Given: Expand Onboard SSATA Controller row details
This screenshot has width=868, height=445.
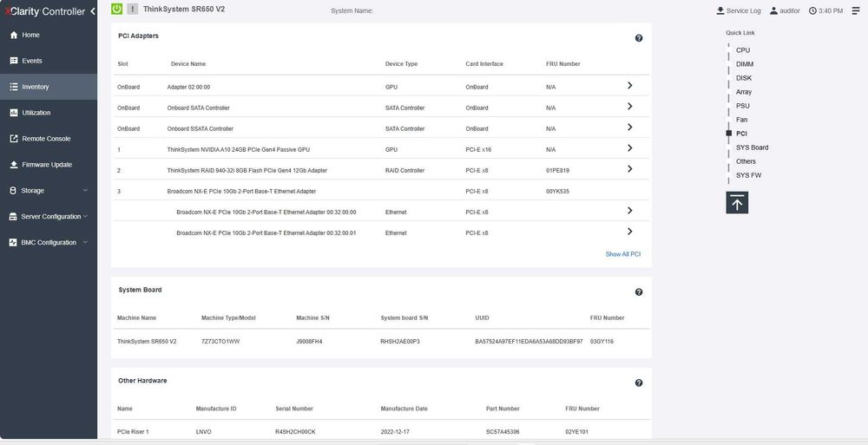Looking at the screenshot, I should [x=630, y=128].
